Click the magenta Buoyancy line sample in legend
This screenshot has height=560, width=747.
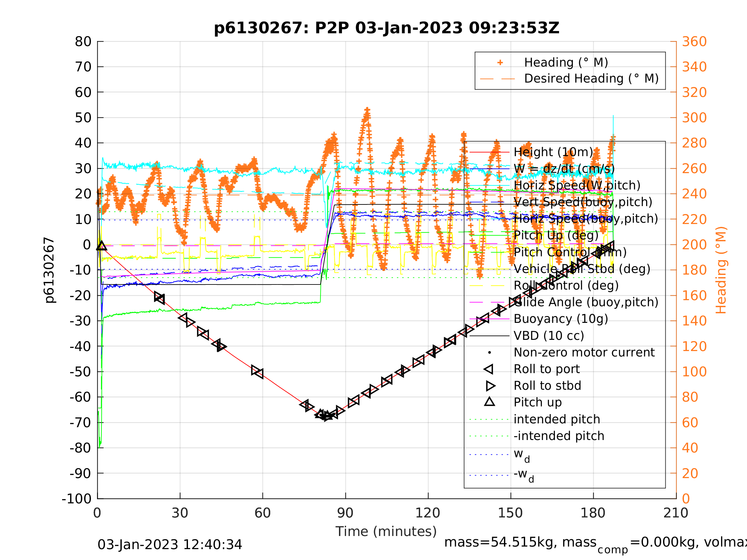(489, 319)
